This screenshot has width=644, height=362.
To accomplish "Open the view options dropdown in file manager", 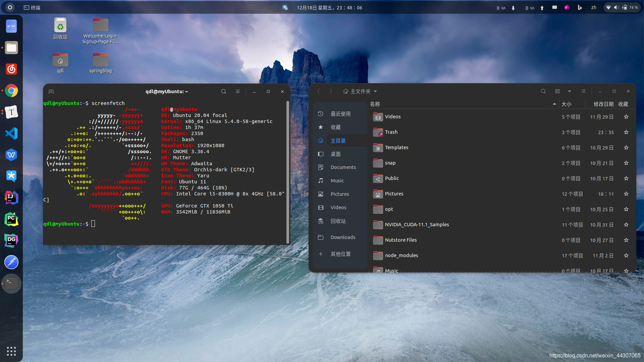I will click(x=569, y=91).
